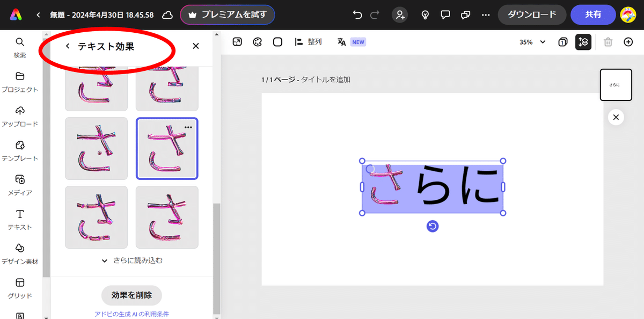The image size is (644, 319).
Task: Open テキスト in left sidebar
Action: (20, 219)
